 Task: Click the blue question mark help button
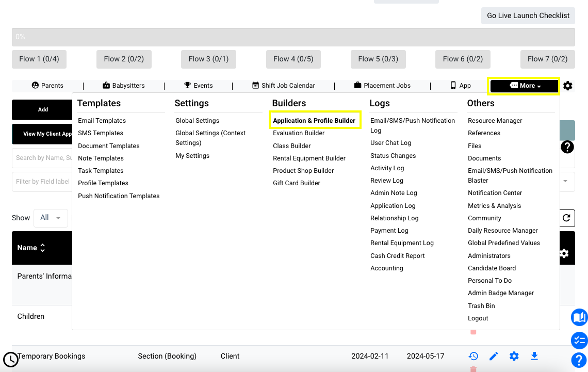pos(579,360)
